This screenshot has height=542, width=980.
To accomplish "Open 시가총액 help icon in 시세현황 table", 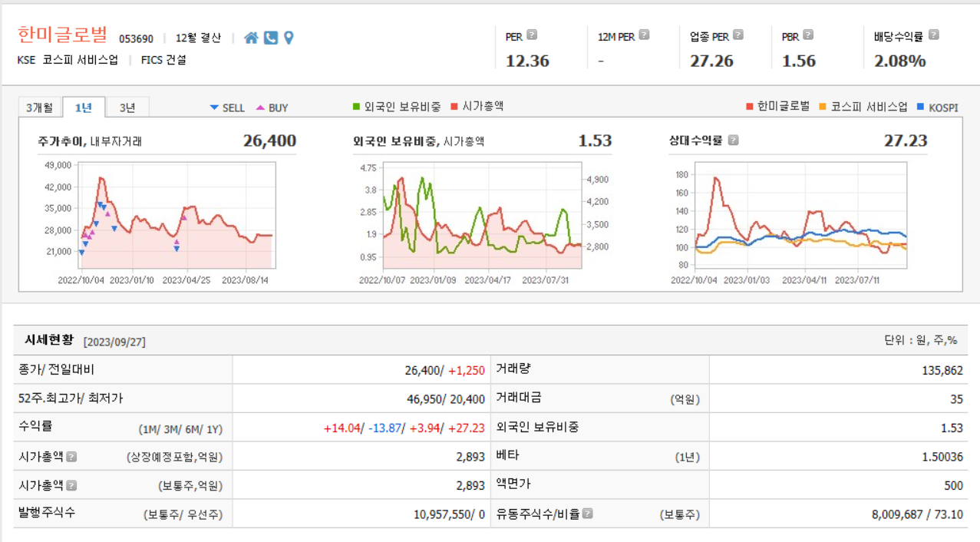I will 73,457.
